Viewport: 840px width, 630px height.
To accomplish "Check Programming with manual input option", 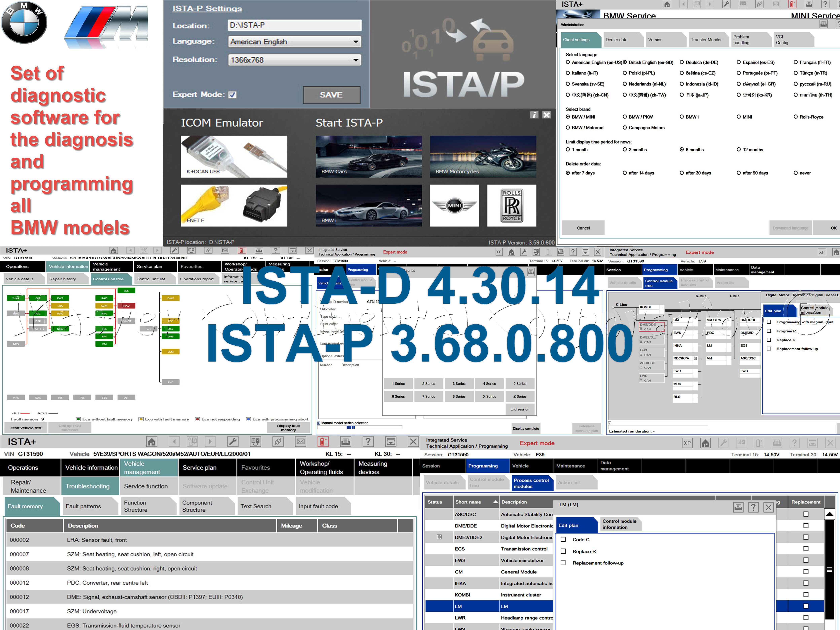I will [769, 322].
